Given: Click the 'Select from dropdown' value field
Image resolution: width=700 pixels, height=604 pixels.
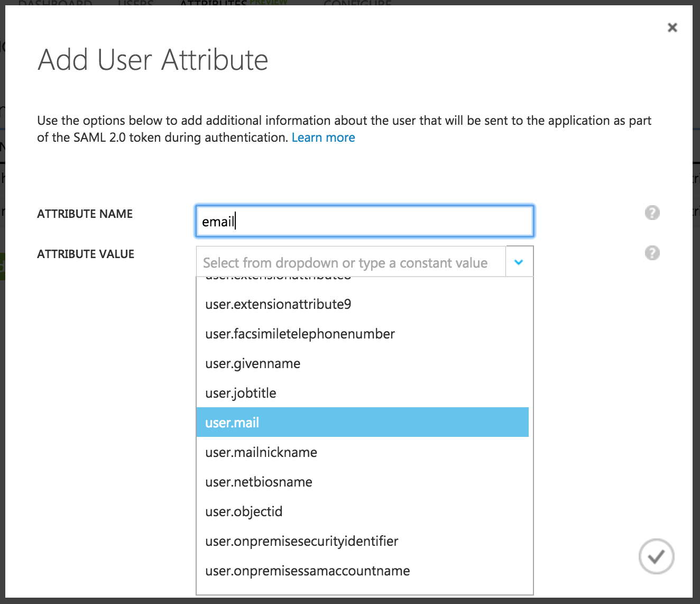Looking at the screenshot, I should [351, 261].
